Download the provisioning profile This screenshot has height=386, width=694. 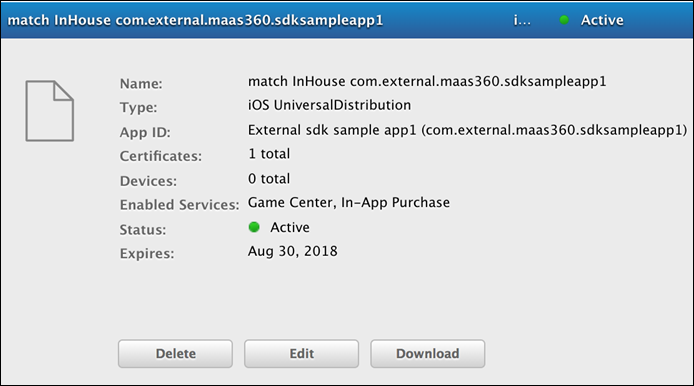[428, 354]
